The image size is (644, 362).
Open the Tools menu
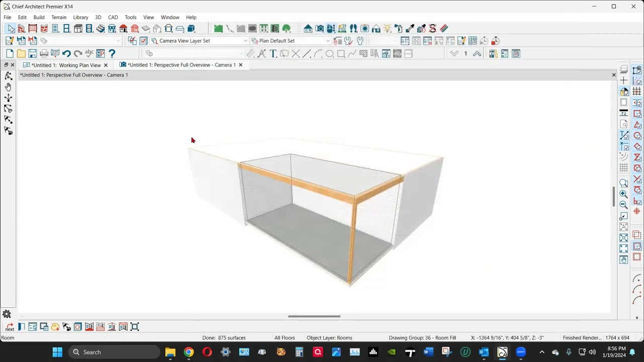(x=130, y=17)
